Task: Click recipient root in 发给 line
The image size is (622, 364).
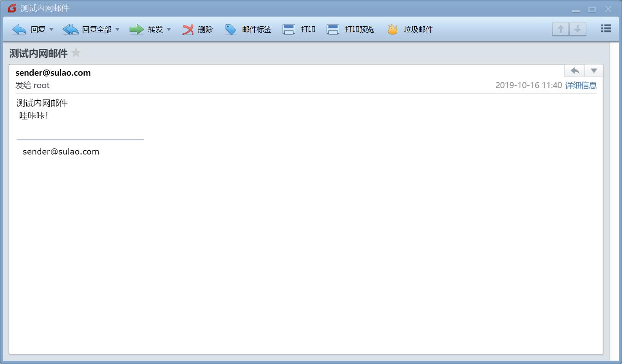Action: point(41,86)
